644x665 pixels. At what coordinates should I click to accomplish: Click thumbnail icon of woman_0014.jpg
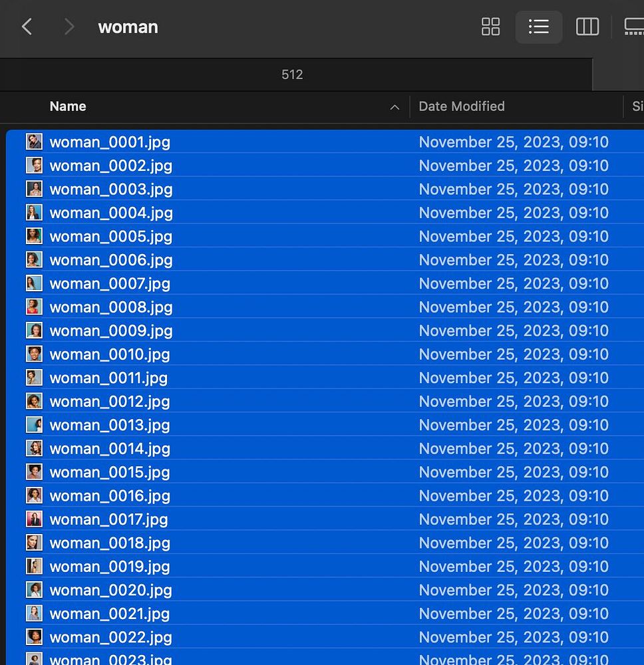point(34,448)
